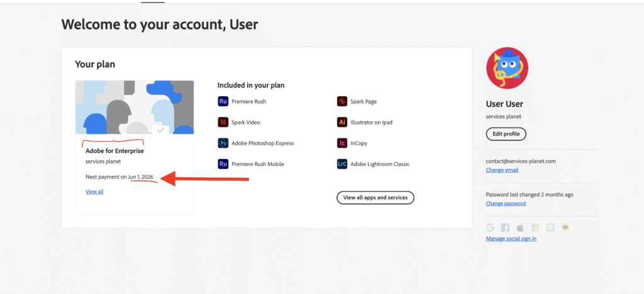Click the Microsoft social sign-in icon

(x=535, y=227)
